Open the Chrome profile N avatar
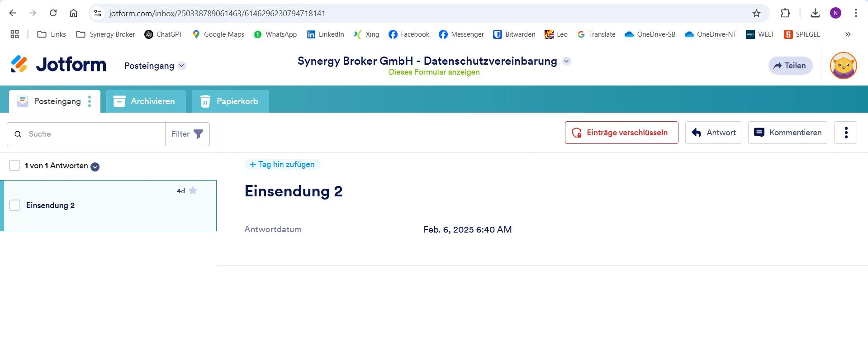 pyautogui.click(x=835, y=13)
